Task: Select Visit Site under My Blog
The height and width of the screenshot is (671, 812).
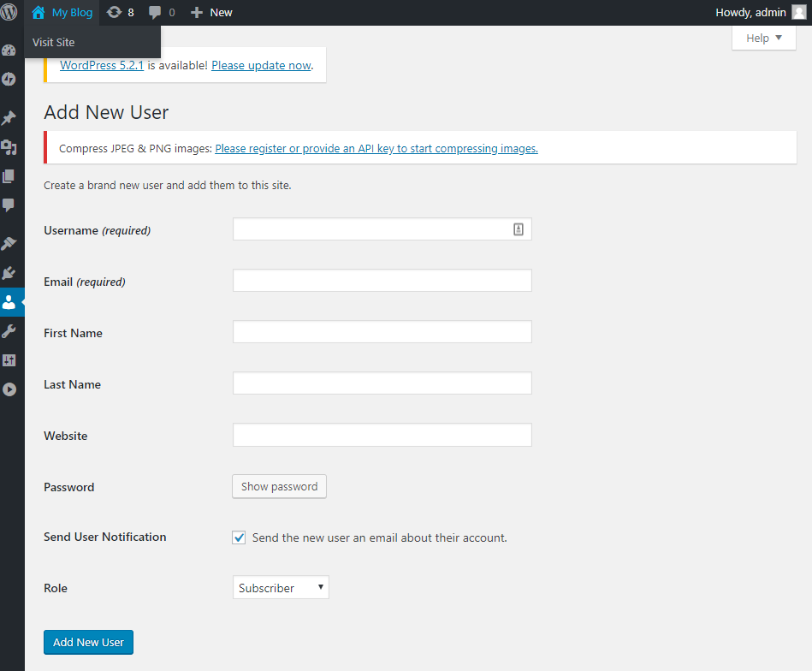Action: coord(54,42)
